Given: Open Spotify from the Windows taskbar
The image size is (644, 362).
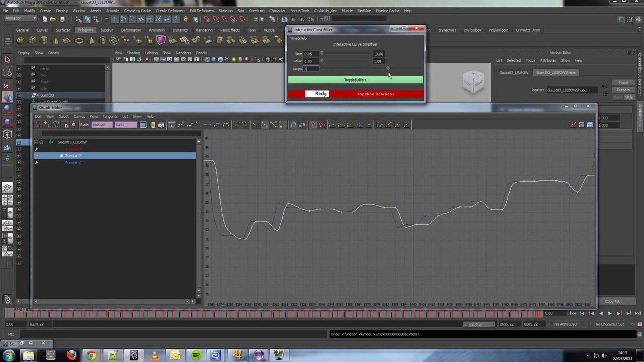Looking at the screenshot, I should point(196,355).
